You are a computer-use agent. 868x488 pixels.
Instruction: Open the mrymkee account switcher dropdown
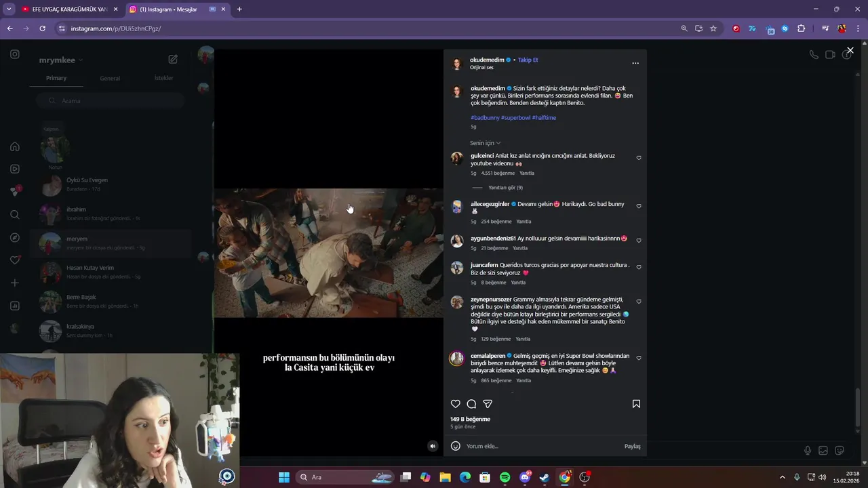[x=61, y=60]
